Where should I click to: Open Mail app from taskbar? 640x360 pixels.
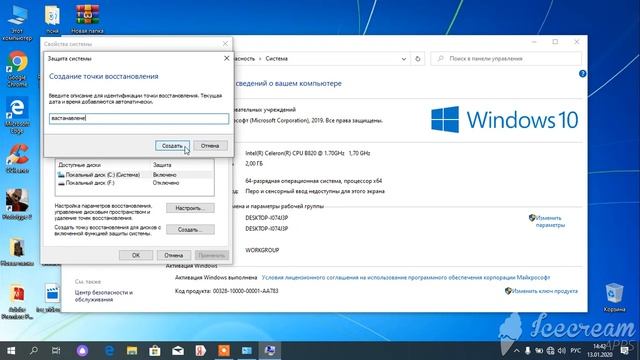pyautogui.click(x=178, y=351)
